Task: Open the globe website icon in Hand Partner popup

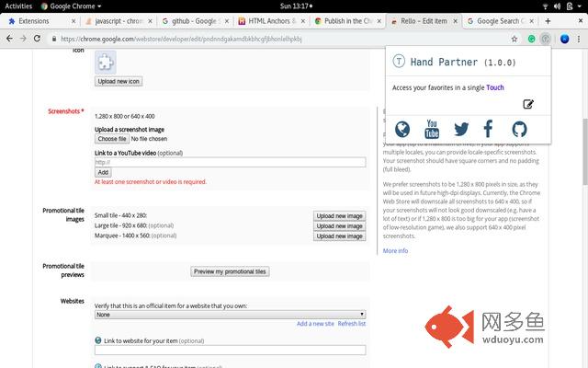Action: pyautogui.click(x=402, y=129)
